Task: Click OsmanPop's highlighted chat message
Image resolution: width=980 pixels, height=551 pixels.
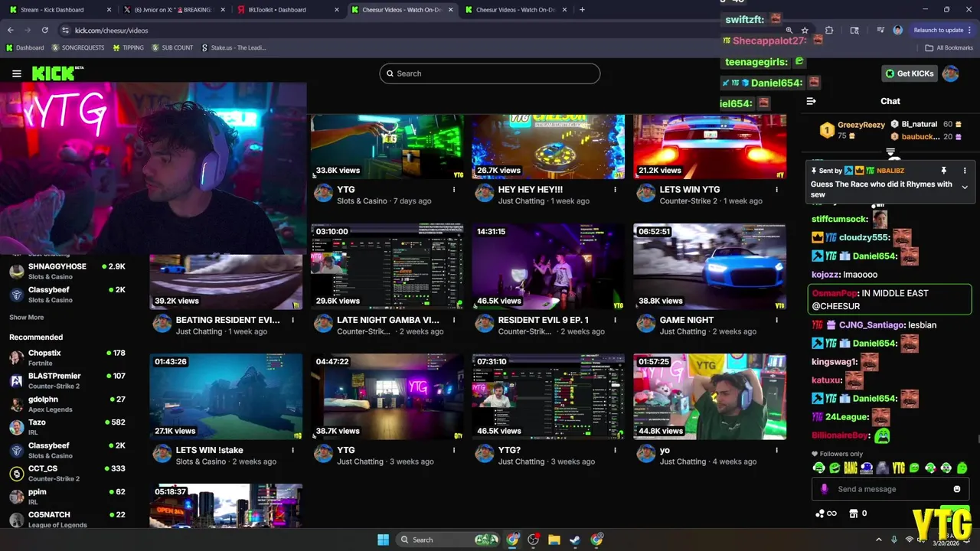Action: (x=890, y=299)
